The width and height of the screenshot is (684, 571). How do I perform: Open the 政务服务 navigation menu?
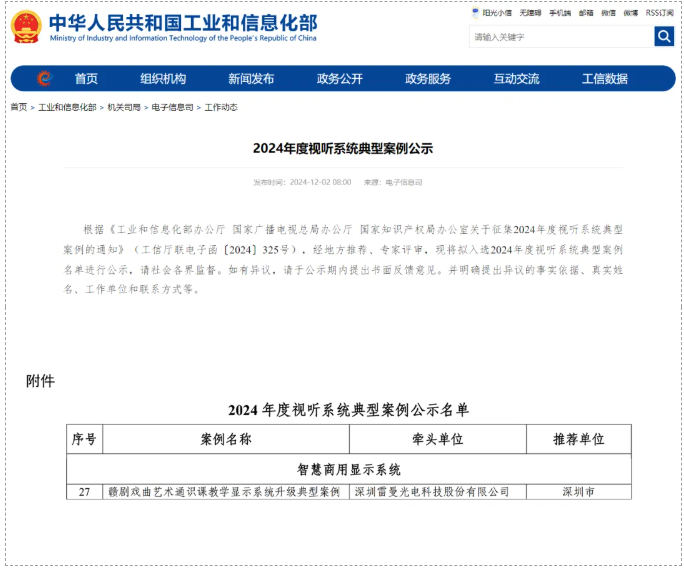[x=428, y=79]
